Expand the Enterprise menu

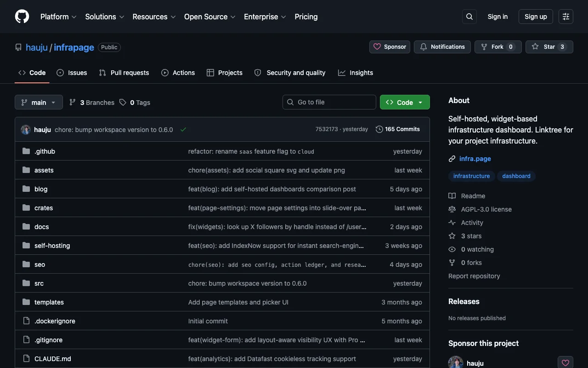tap(265, 17)
